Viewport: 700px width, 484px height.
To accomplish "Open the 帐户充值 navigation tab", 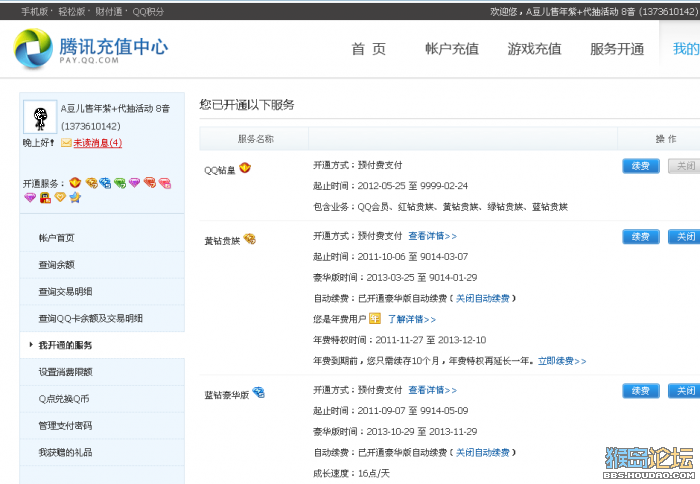I will pyautogui.click(x=452, y=49).
